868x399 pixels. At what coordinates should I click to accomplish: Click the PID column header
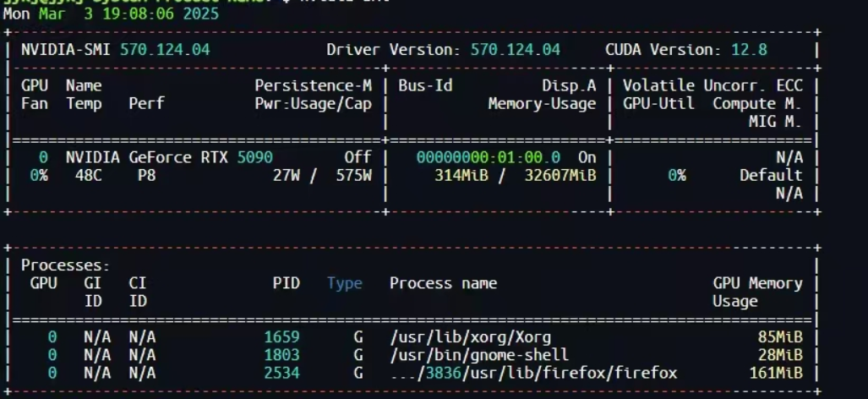click(x=287, y=283)
